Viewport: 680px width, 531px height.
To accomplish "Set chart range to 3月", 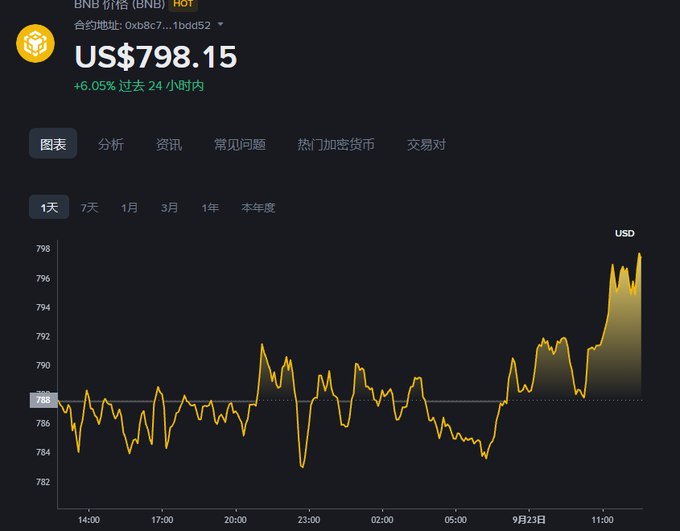I will (x=170, y=208).
